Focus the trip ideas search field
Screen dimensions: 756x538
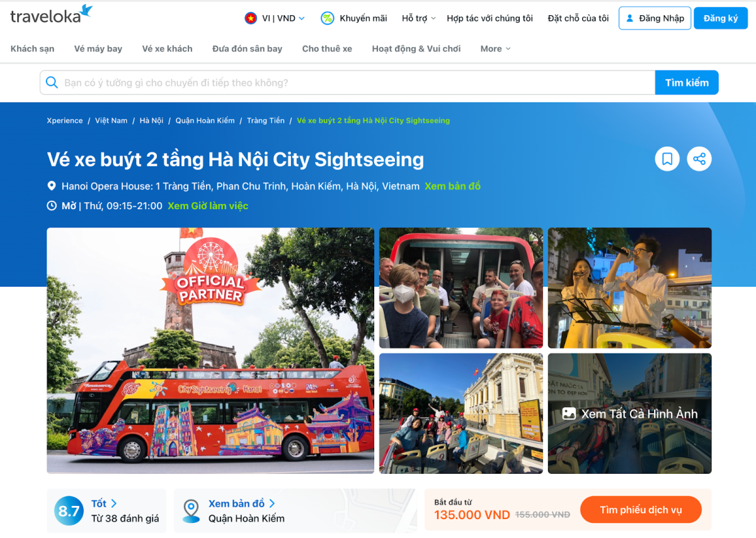pyautogui.click(x=348, y=83)
